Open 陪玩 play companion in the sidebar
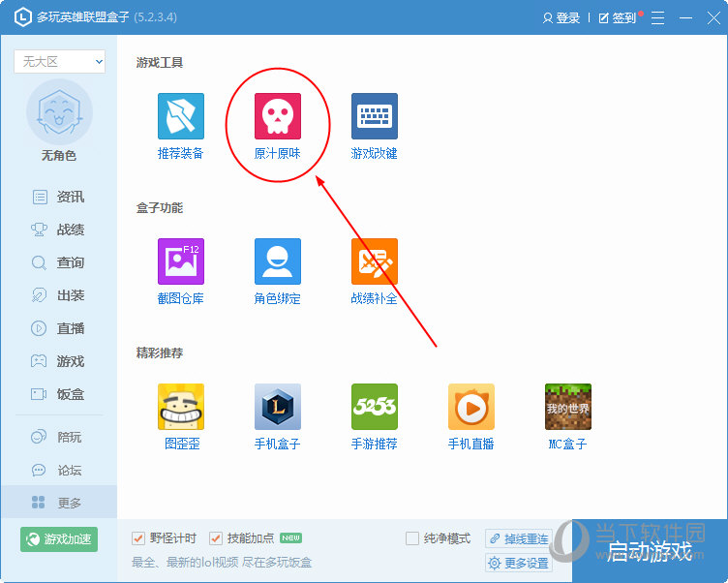This screenshot has height=583, width=728. point(58,437)
